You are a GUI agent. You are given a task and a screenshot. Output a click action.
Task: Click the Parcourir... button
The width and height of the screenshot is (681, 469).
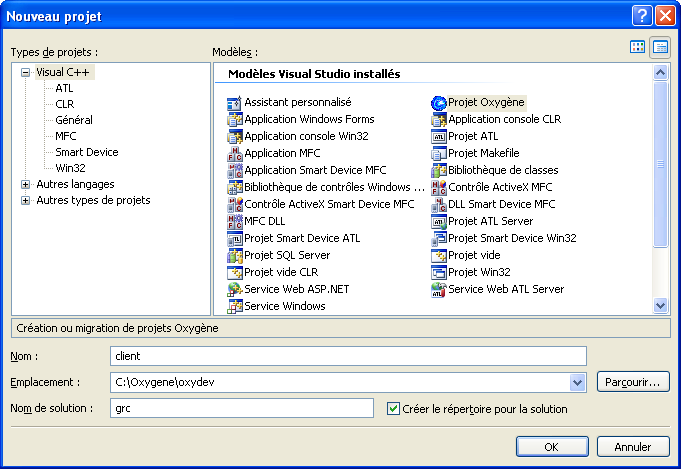[x=633, y=382]
